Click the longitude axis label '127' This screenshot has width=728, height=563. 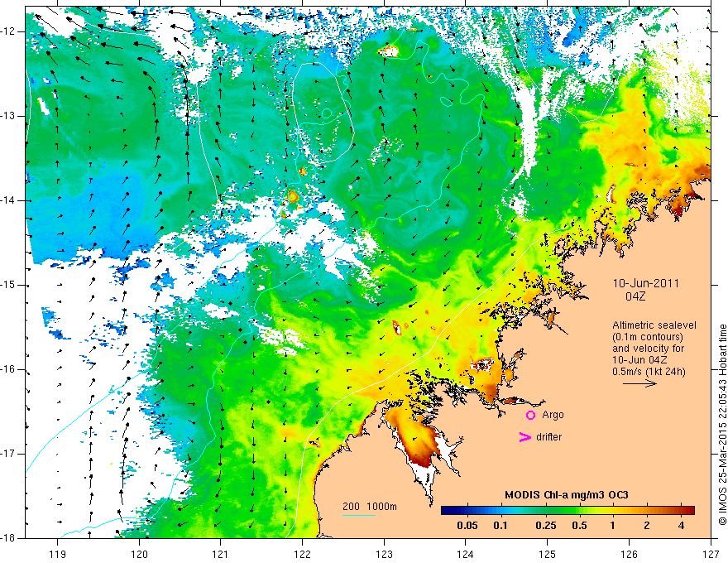711,555
